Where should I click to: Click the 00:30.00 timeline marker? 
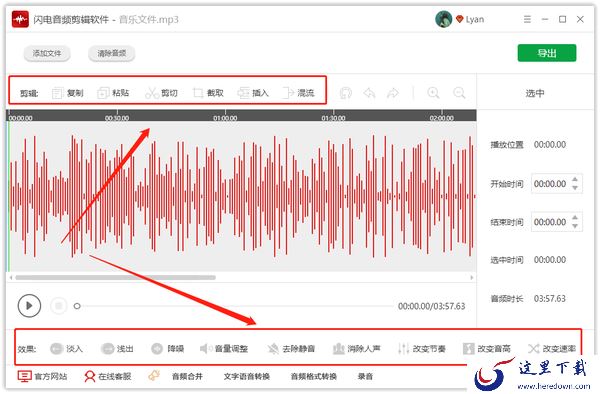(x=117, y=118)
